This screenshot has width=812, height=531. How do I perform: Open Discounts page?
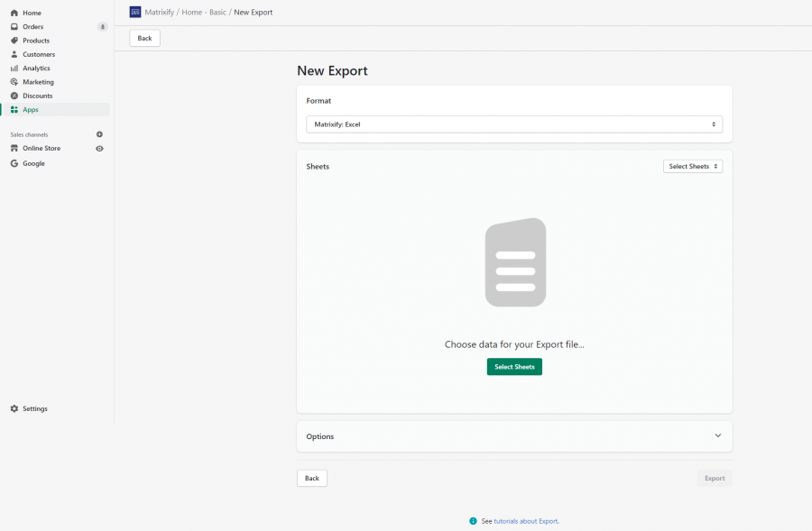(37, 96)
